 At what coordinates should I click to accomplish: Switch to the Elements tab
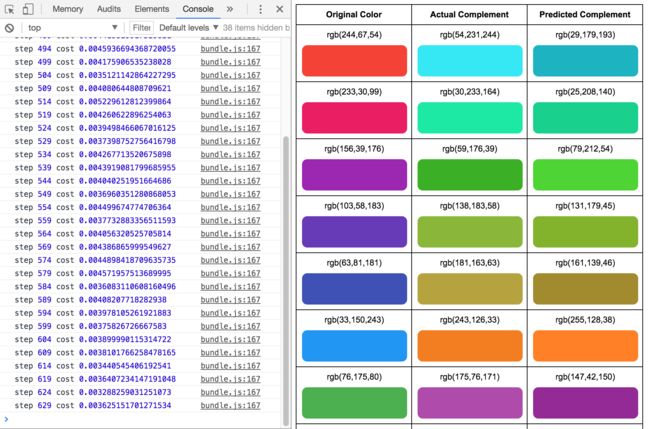coord(152,9)
